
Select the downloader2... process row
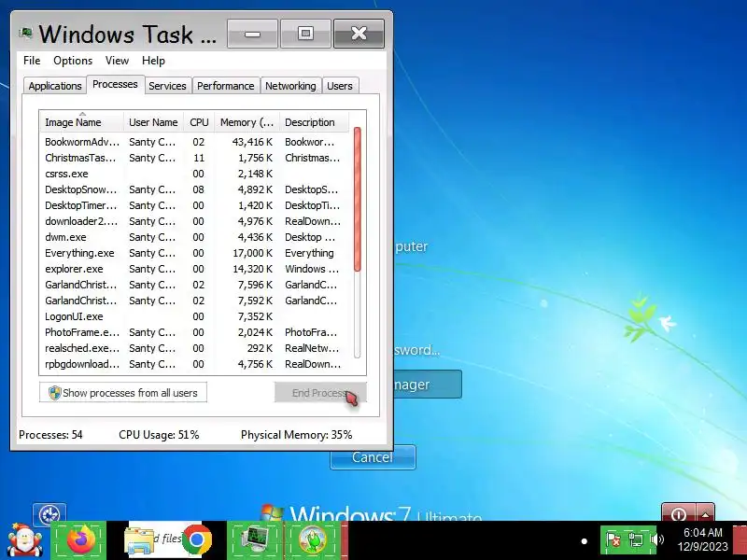tap(194, 221)
